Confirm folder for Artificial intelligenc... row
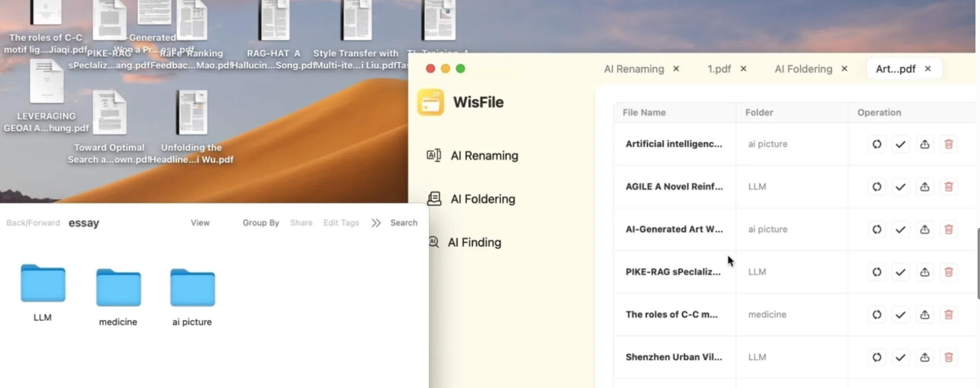 [x=901, y=144]
